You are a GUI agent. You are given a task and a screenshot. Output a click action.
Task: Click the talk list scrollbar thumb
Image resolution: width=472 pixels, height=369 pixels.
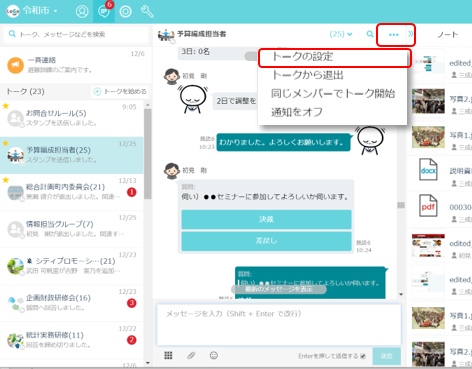click(148, 154)
